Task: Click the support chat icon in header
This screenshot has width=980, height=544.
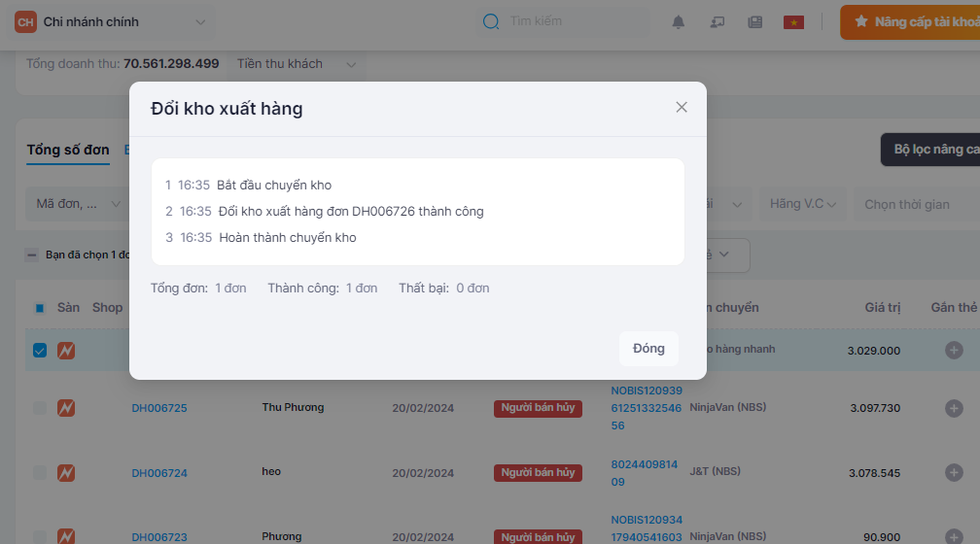Action: click(x=717, y=21)
